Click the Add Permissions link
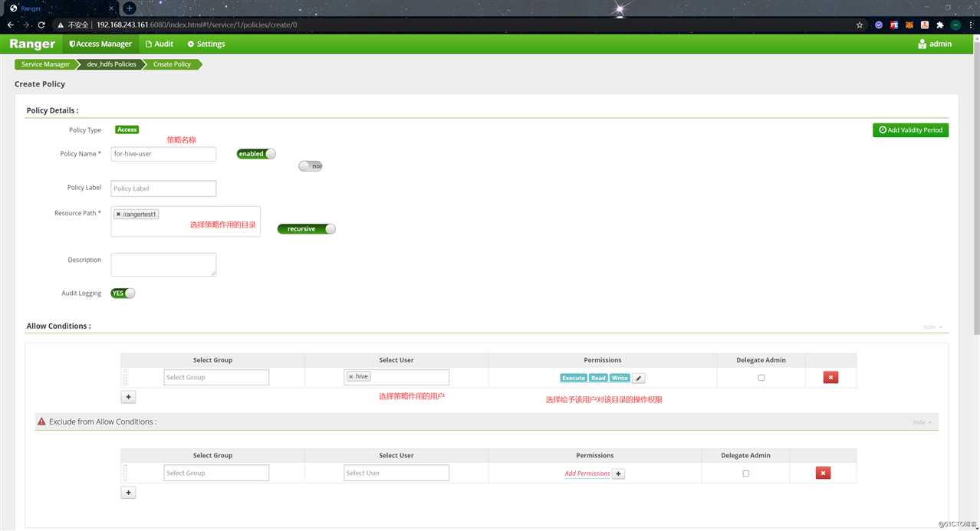Viewport: 980px width, 531px height. click(587, 474)
